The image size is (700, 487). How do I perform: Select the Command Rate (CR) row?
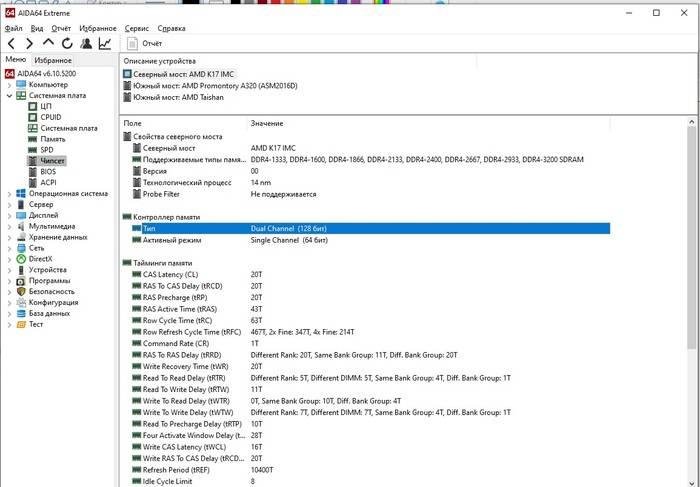[371, 344]
